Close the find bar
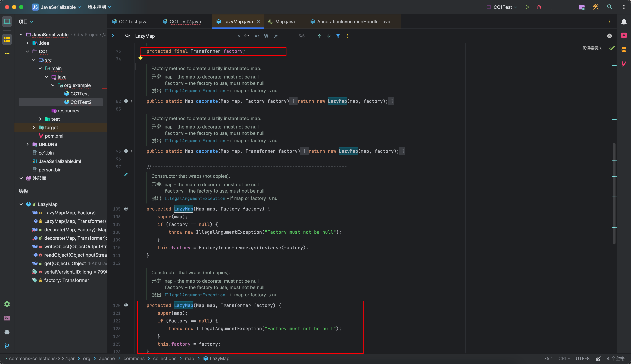Image resolution: width=631 pixels, height=364 pixels. click(x=610, y=36)
